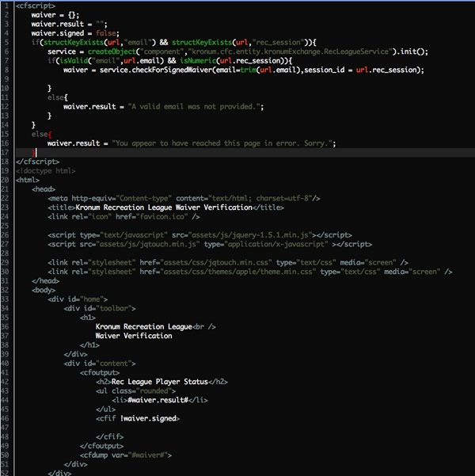Click the 'isValid' function name

74,61
